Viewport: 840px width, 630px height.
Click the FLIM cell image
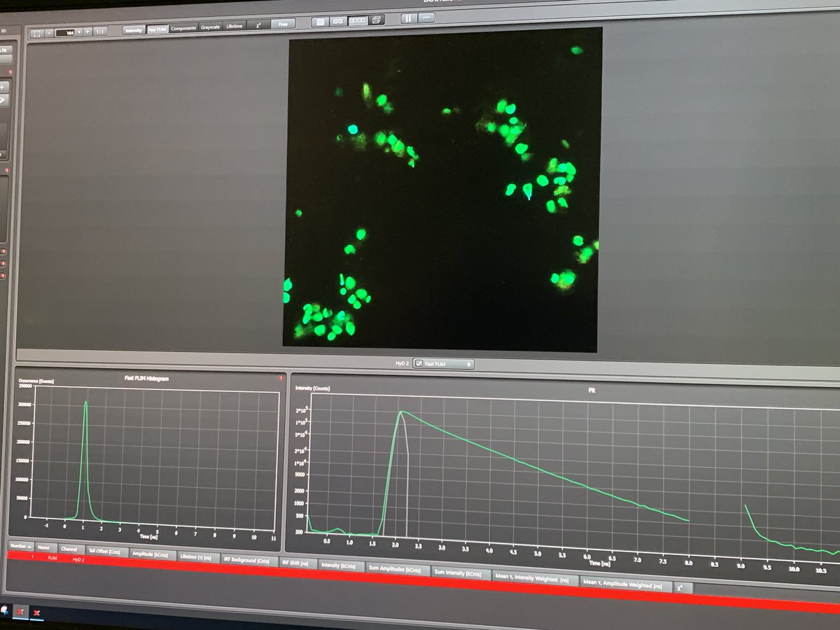coord(442,189)
